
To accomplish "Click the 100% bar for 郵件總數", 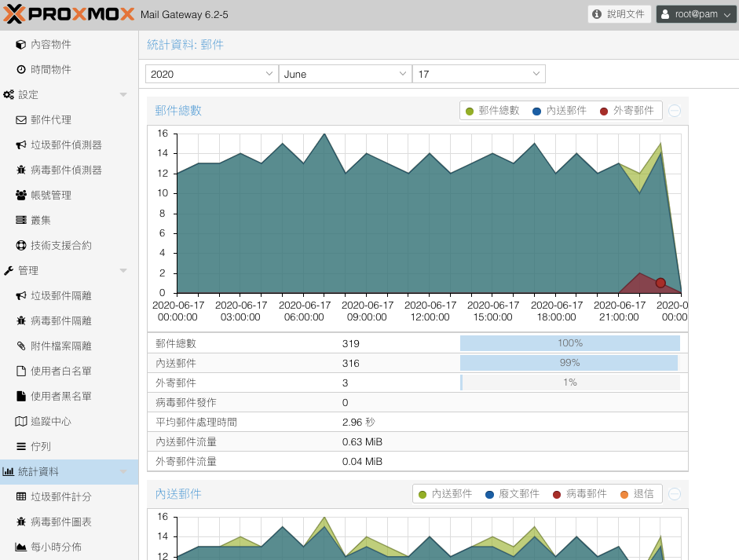I will pyautogui.click(x=570, y=343).
